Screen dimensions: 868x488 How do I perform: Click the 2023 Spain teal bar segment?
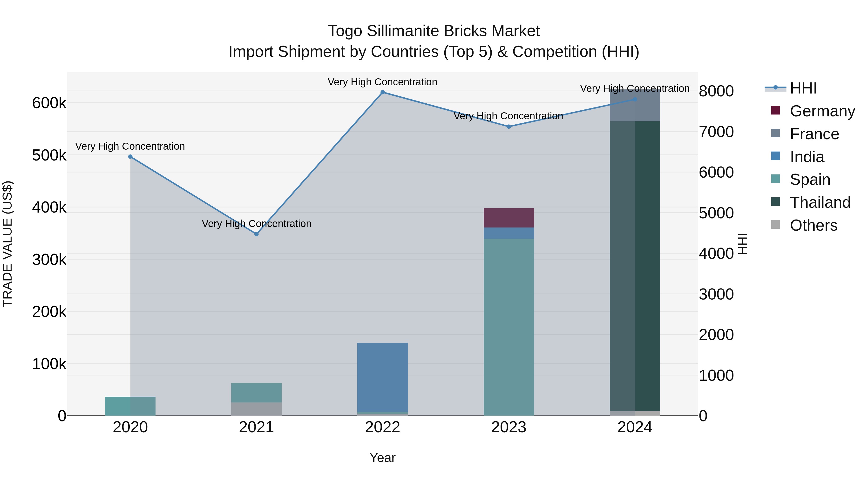(509, 327)
